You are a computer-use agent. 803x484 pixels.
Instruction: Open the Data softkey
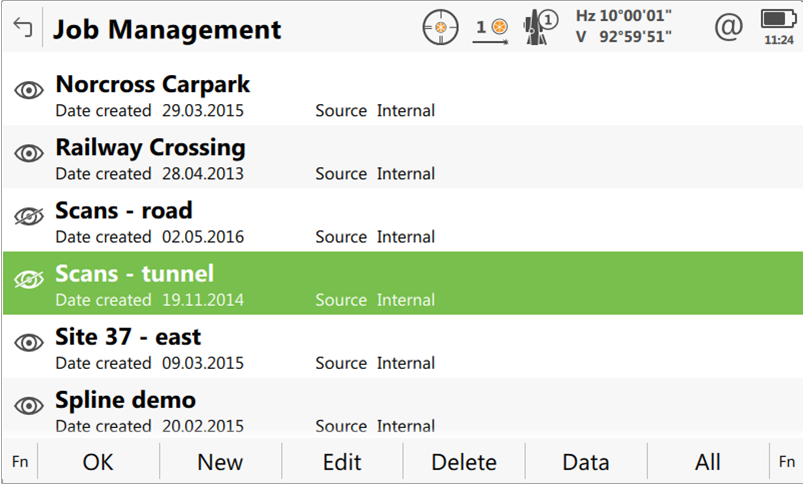click(x=586, y=462)
